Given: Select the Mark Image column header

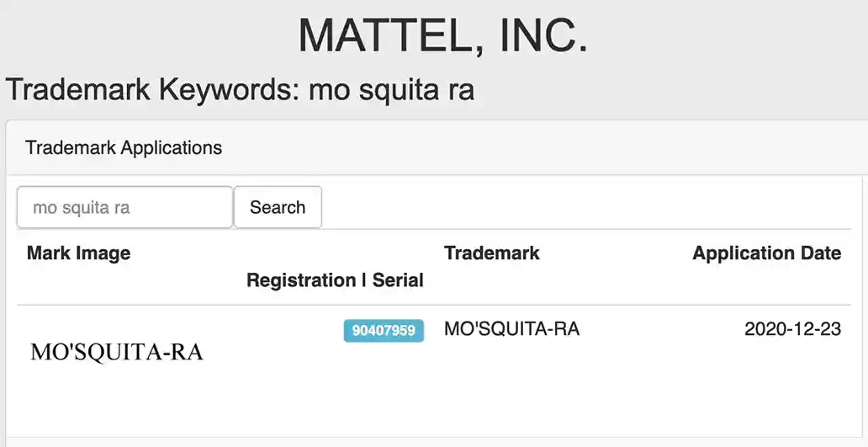Looking at the screenshot, I should 78,253.
